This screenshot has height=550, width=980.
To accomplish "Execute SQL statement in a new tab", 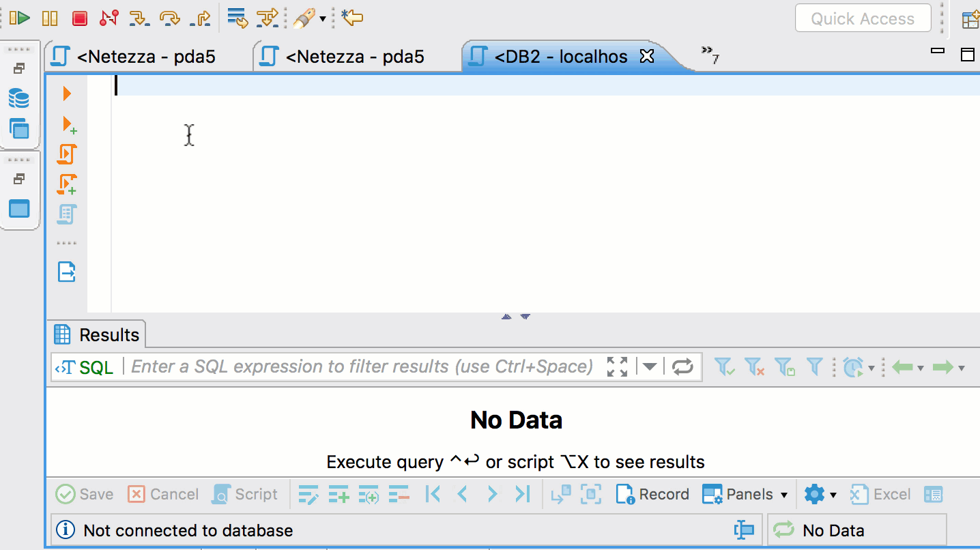I will pyautogui.click(x=68, y=124).
